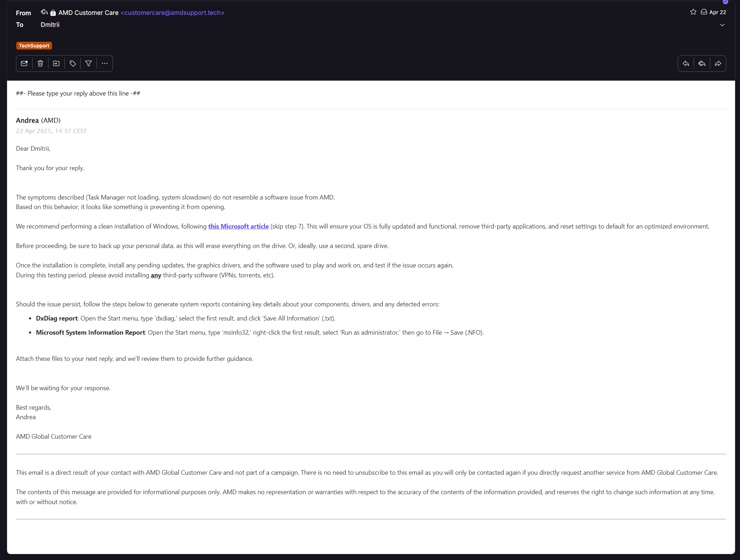Open the filter on sender icon
This screenshot has width=740, height=560.
tap(88, 63)
